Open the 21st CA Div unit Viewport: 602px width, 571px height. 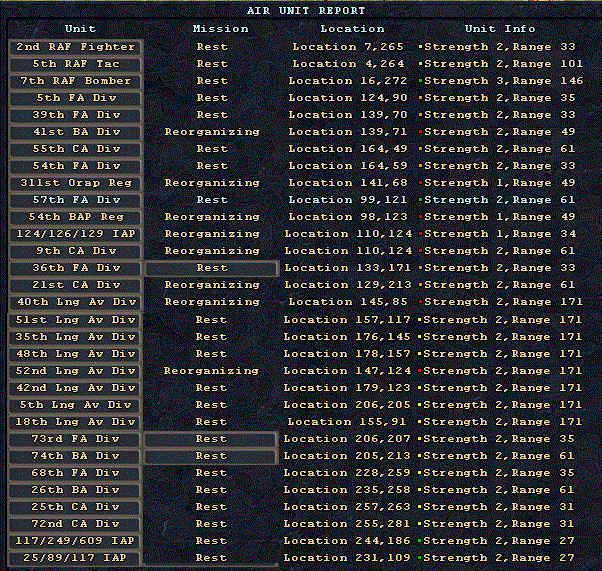75,285
